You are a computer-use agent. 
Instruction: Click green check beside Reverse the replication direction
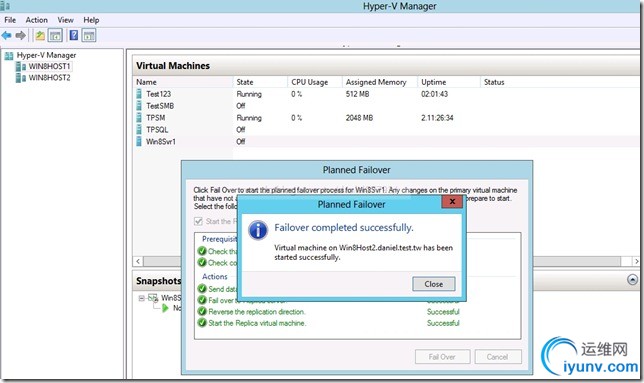coord(202,312)
